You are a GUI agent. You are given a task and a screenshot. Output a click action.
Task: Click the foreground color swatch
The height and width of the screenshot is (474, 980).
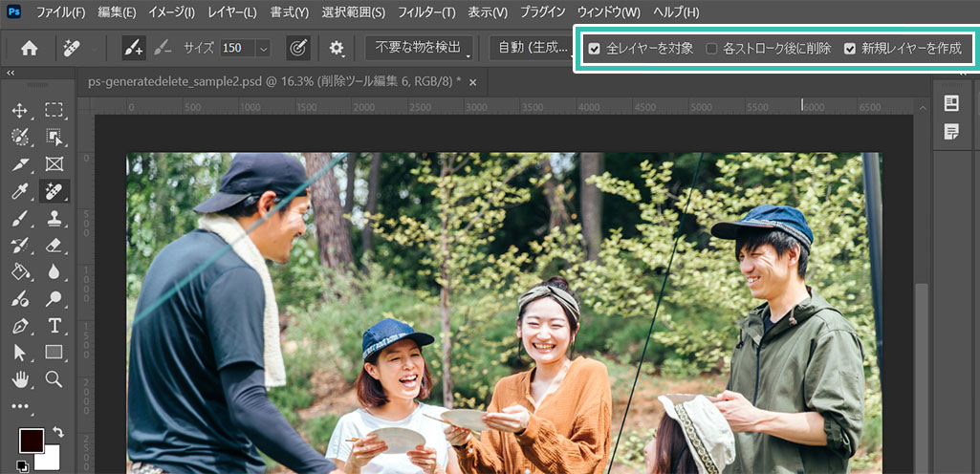pos(31,440)
